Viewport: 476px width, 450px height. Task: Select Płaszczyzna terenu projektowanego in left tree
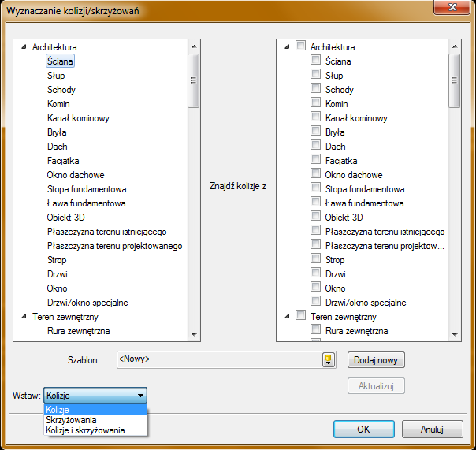click(115, 246)
